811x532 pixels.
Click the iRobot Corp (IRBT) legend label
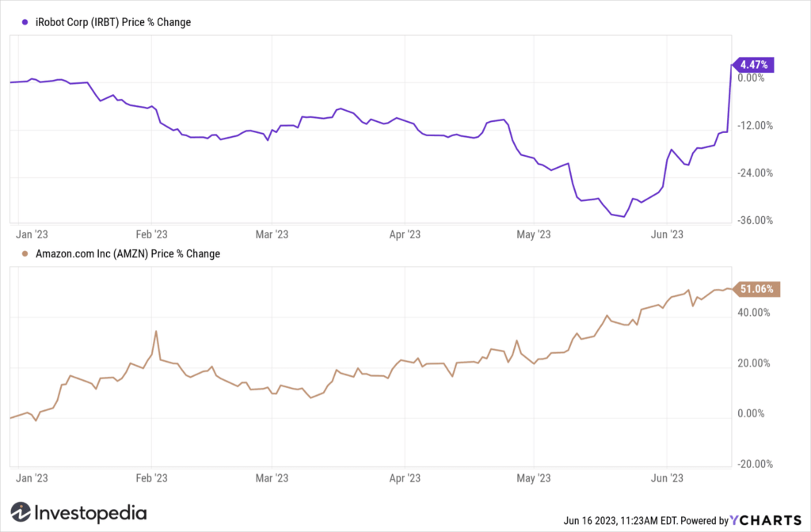(113, 22)
